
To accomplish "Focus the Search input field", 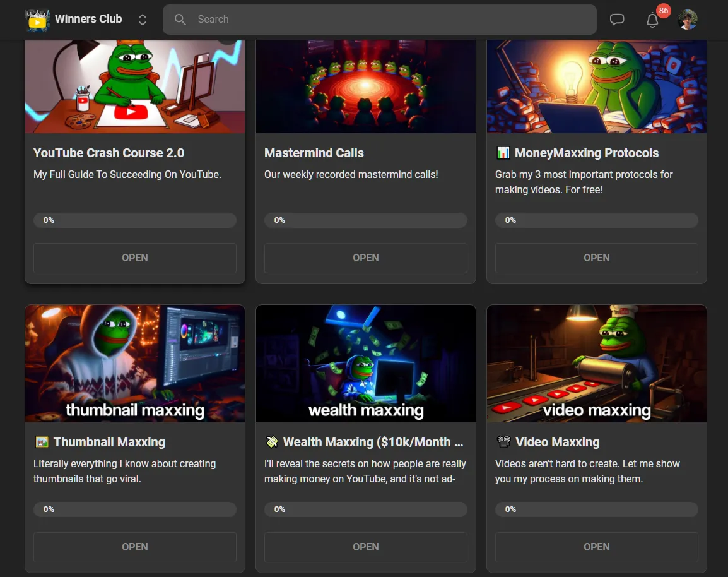I will 379,20.
